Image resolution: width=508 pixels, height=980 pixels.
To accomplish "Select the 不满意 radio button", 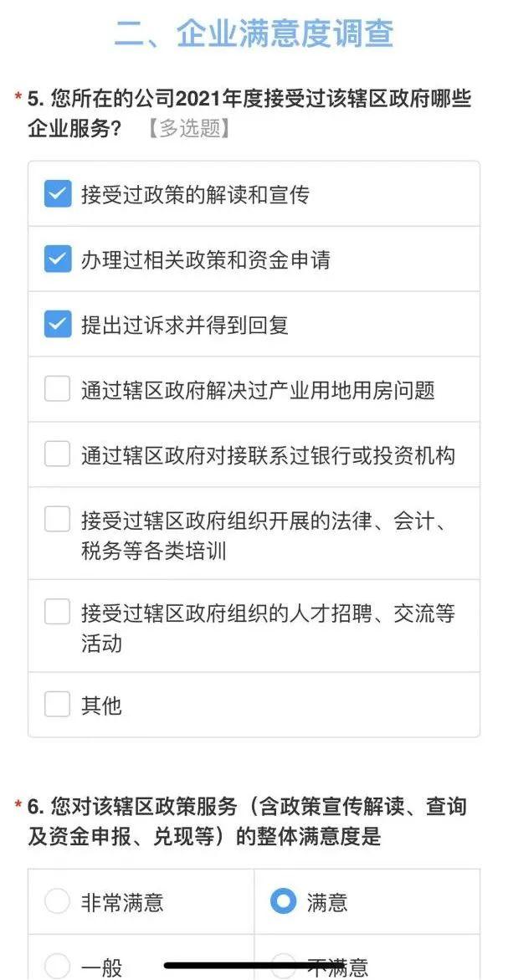I will tap(284, 964).
